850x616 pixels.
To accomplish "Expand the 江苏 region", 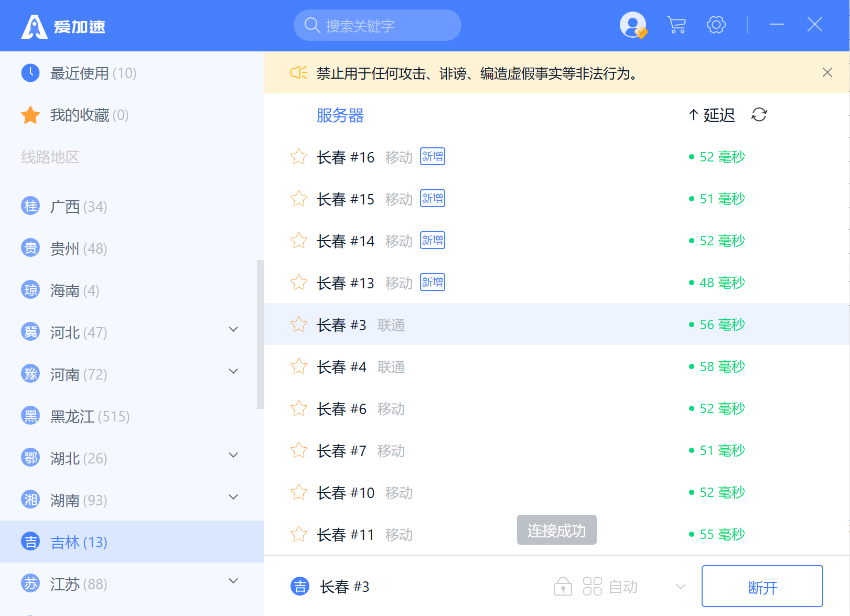I will coord(234,581).
